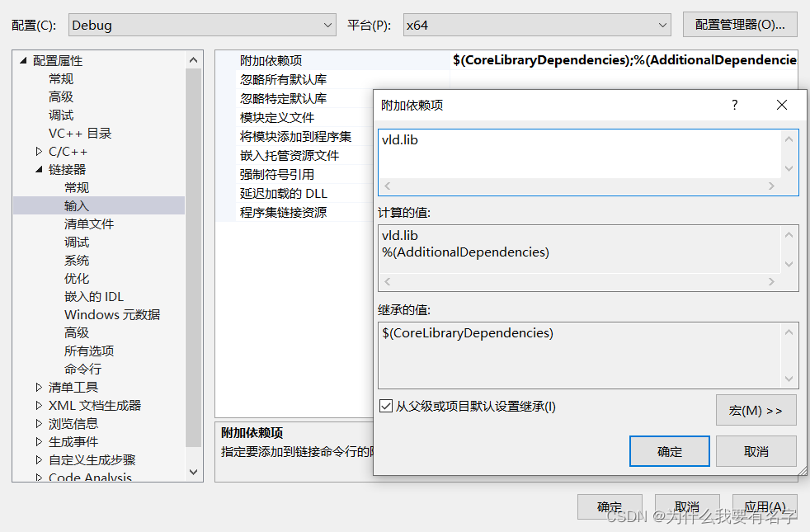Expand the C/C++ tree node
The width and height of the screenshot is (810, 532).
pos(38,151)
